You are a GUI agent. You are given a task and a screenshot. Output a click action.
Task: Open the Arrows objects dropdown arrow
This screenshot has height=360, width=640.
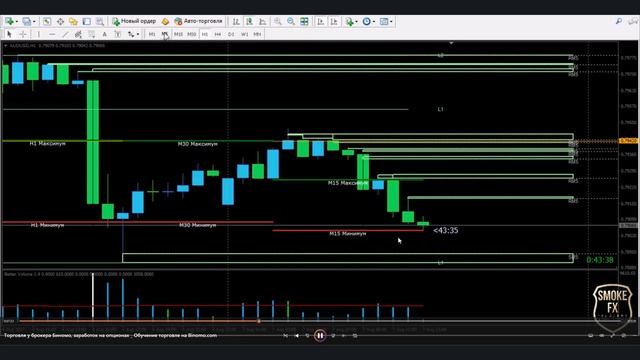pyautogui.click(x=138, y=34)
